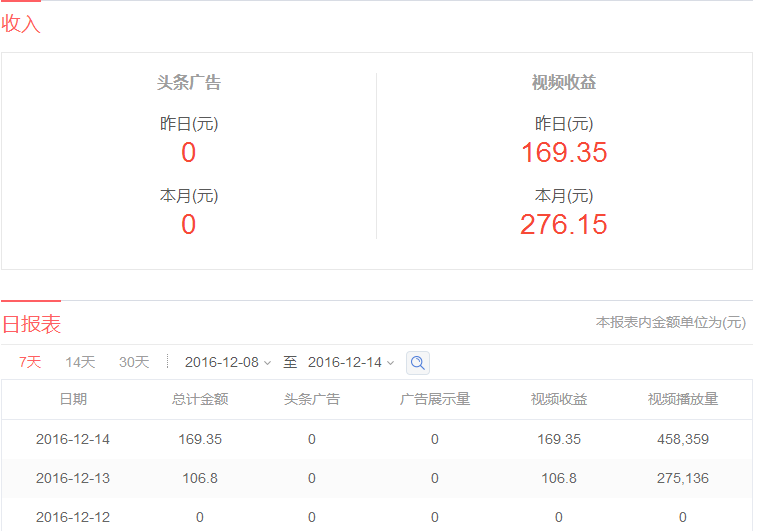This screenshot has width=758, height=531.
Task: Select the 2016-12-13 table row date
Action: (x=73, y=478)
